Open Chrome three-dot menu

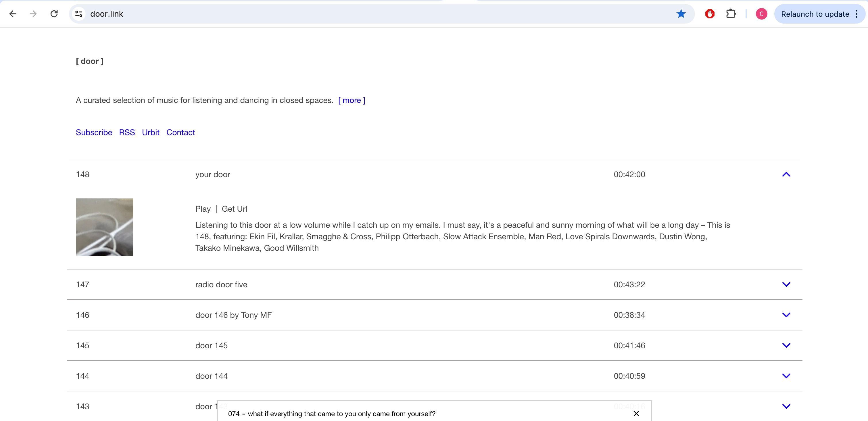click(x=857, y=14)
